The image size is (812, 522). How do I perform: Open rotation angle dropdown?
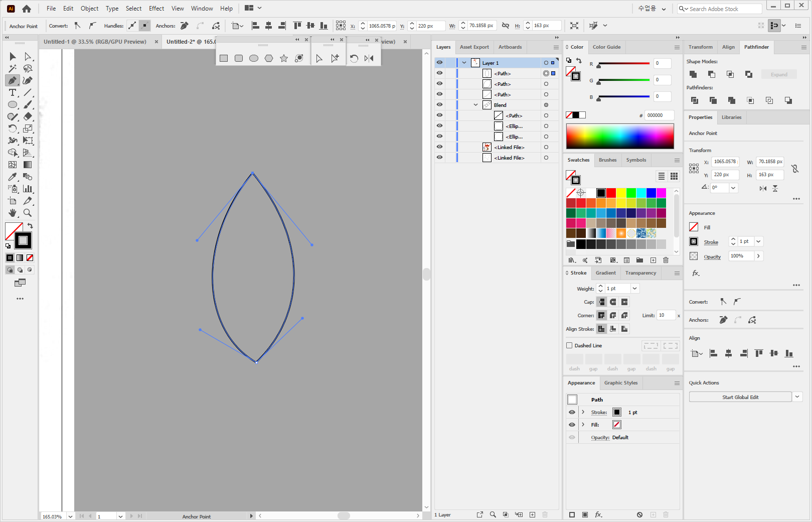(x=733, y=188)
